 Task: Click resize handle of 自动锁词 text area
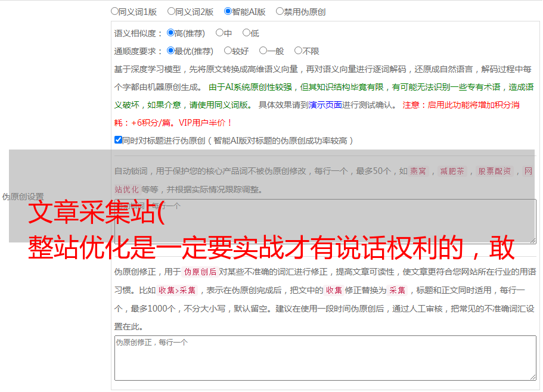(x=533, y=239)
